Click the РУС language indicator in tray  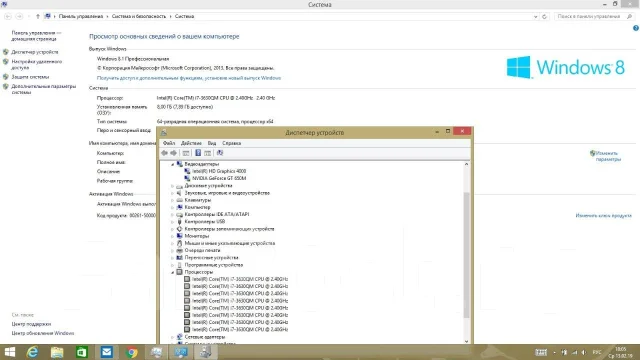coord(597,353)
